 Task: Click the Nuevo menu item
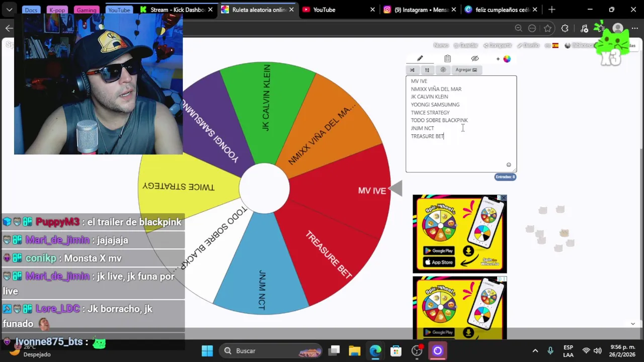441,45
